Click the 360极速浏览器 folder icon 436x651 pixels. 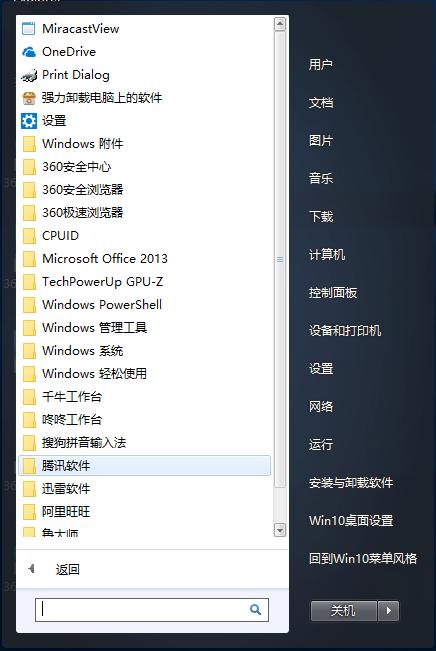[x=29, y=213]
